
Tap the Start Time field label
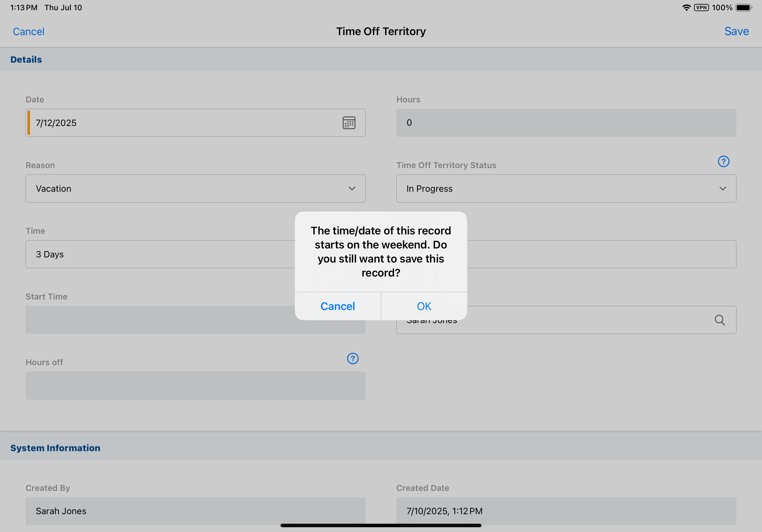tap(47, 297)
